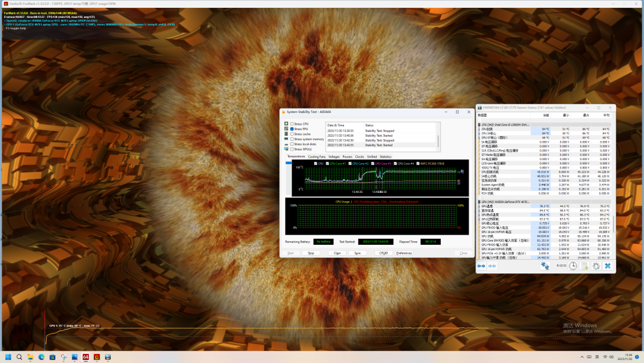
Task: Select System Agent功耗 row in HWiNFO
Action: 544,184
